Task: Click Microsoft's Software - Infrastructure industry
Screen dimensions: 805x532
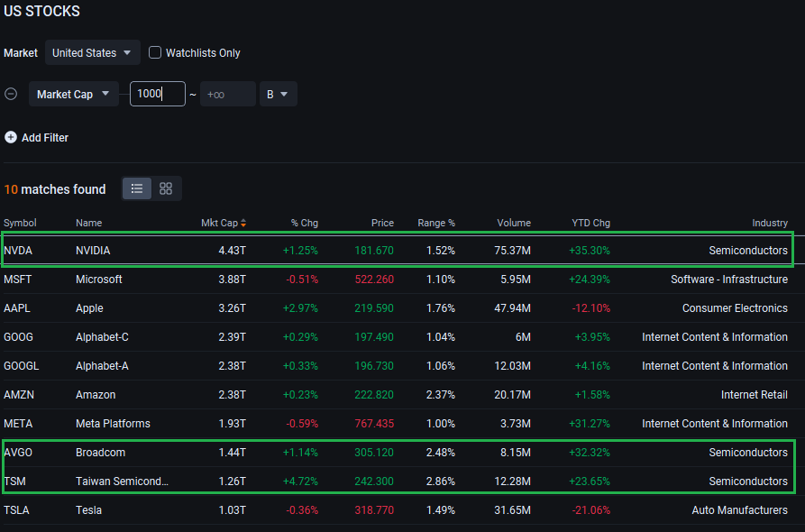Action: pos(729,280)
